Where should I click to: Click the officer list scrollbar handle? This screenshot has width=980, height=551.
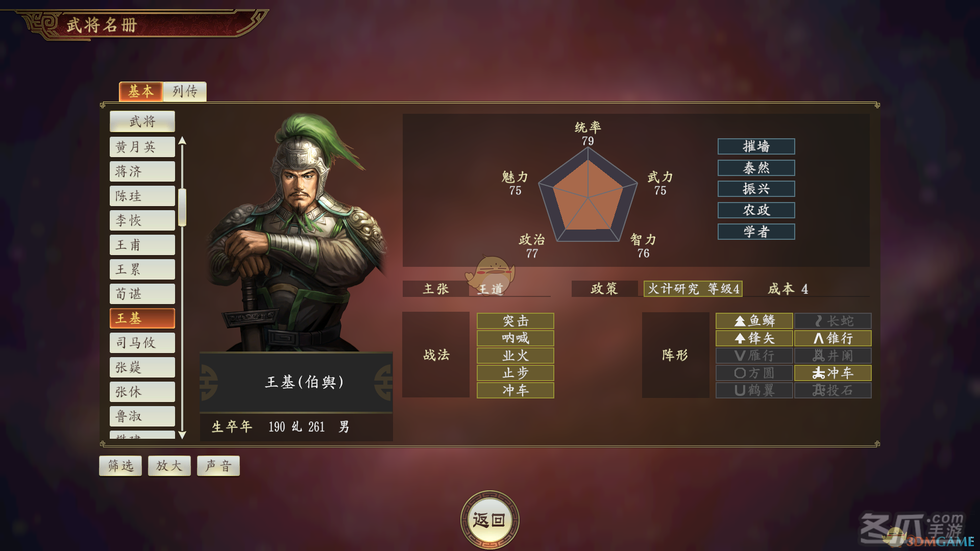point(182,207)
